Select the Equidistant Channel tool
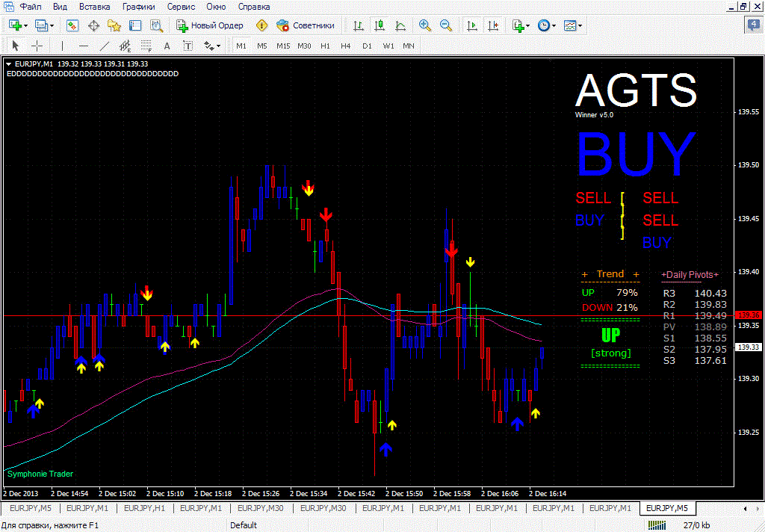765x532 pixels. click(126, 46)
